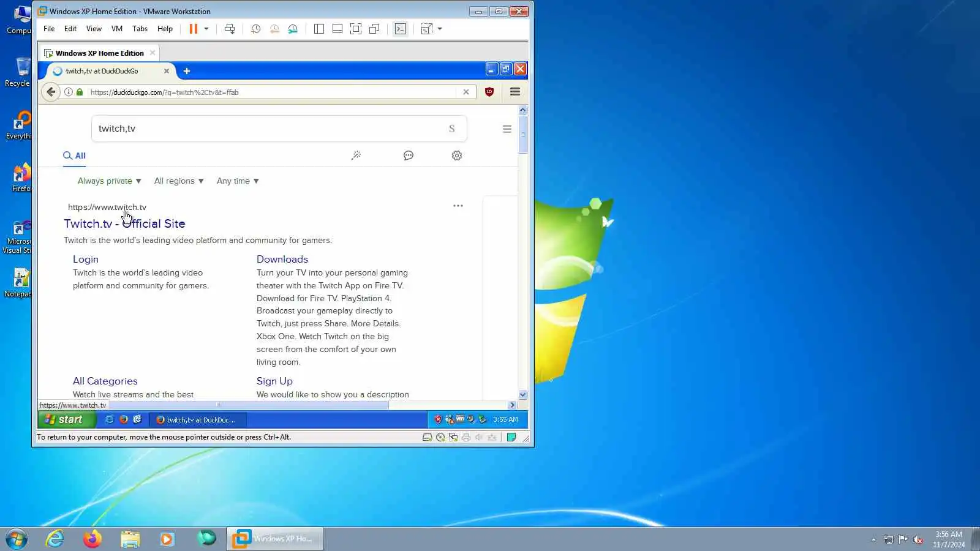
Task: Launch Internet Explorer from XP quick launch
Action: tap(110, 419)
